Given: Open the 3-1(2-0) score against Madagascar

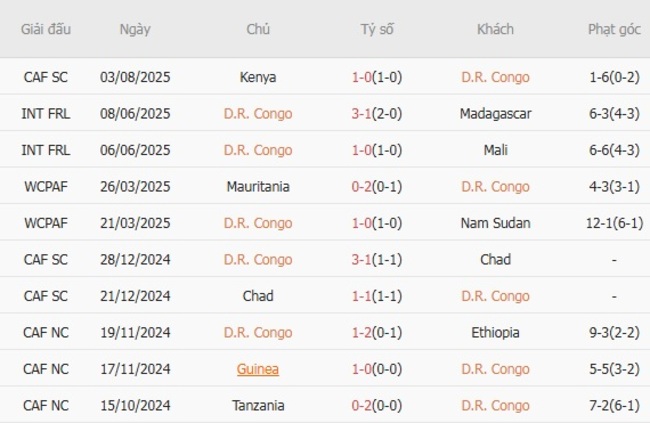Looking at the screenshot, I should (x=377, y=114).
